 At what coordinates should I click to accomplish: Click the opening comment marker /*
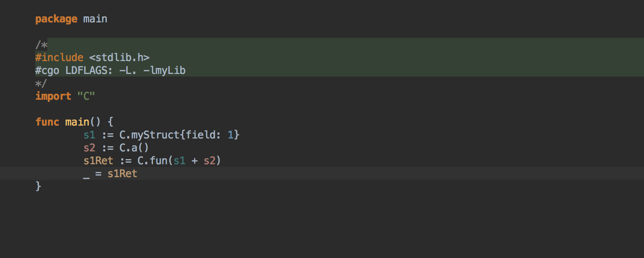(x=41, y=45)
